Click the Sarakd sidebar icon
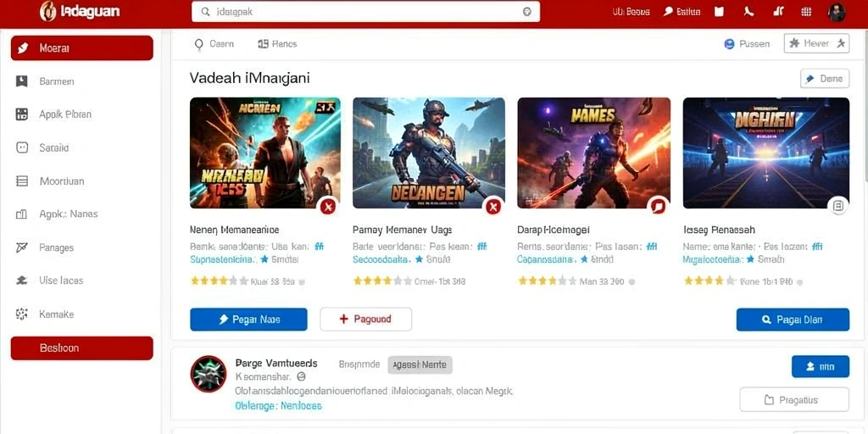The height and width of the screenshot is (434, 868). [21, 147]
